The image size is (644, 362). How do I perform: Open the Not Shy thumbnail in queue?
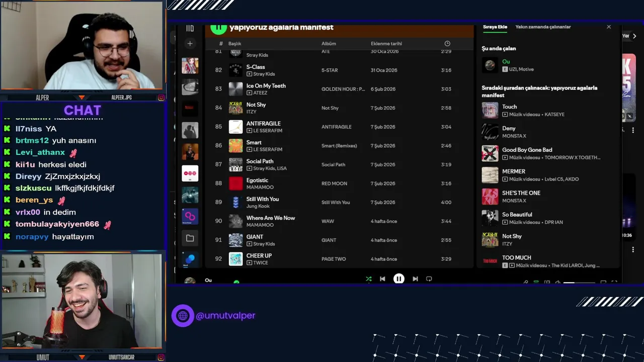coord(490,240)
